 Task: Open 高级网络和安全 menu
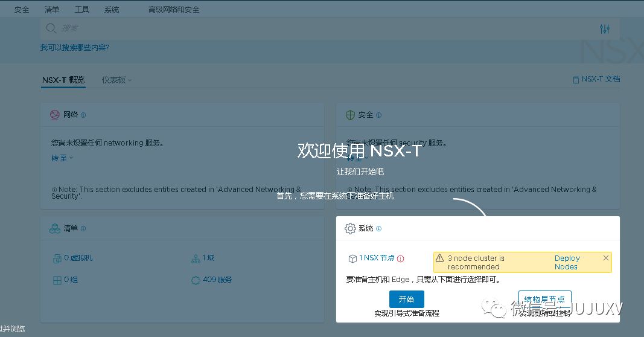pos(174,10)
